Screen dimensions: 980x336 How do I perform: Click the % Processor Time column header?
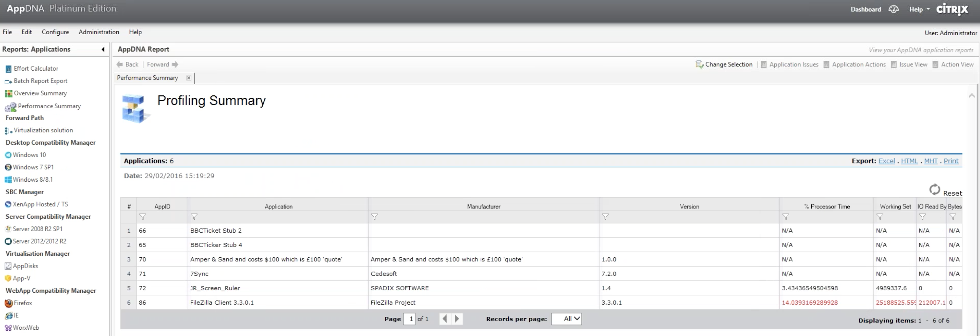click(827, 207)
